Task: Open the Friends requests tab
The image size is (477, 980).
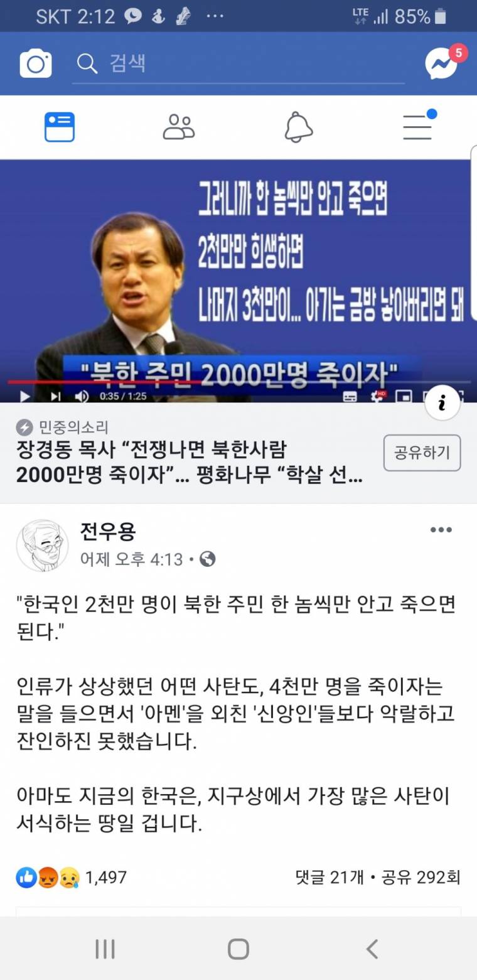Action: [x=179, y=127]
